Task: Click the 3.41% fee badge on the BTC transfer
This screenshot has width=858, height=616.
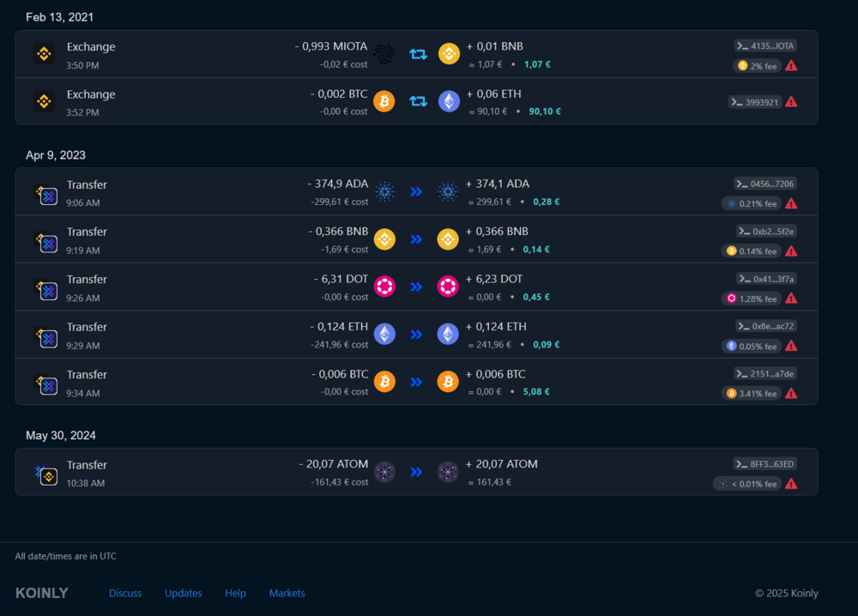Action: (752, 393)
